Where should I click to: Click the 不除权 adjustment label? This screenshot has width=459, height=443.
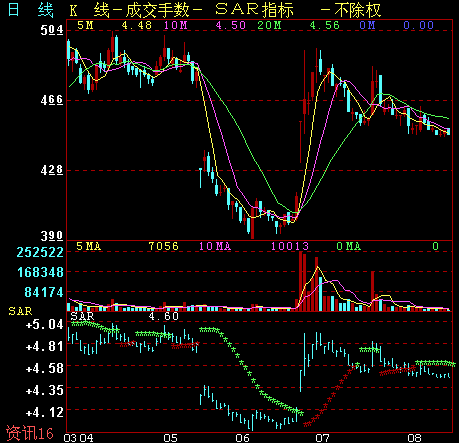point(358,10)
